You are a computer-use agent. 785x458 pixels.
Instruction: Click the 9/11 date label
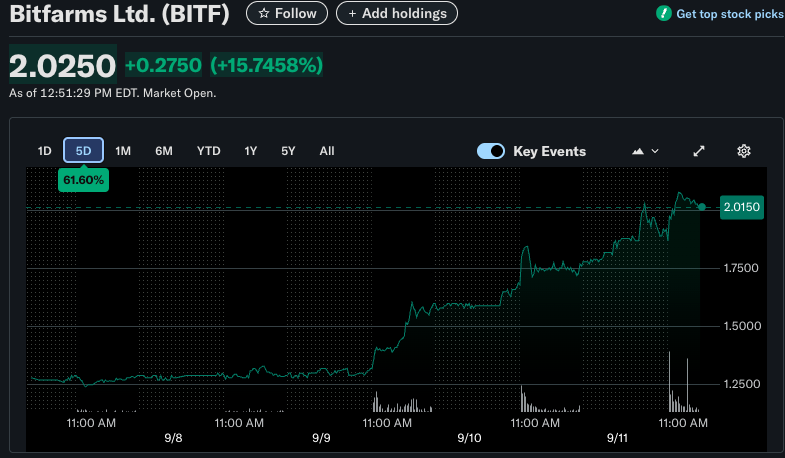[617, 438]
